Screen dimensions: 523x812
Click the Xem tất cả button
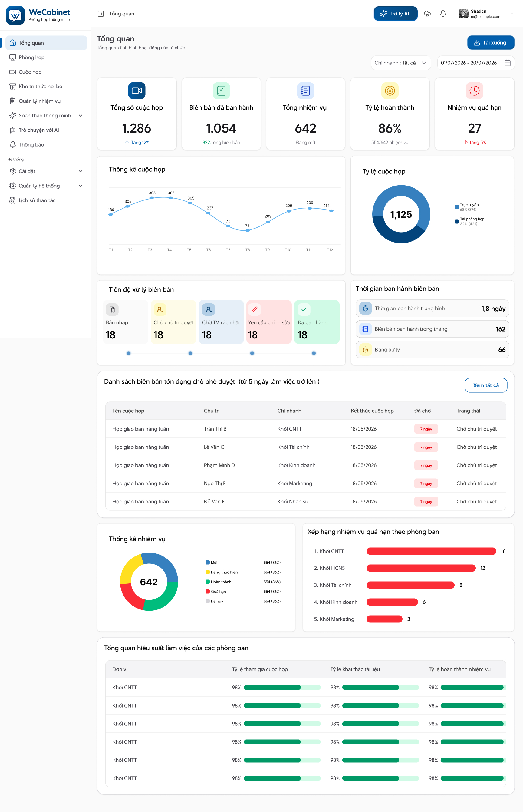[x=486, y=385]
